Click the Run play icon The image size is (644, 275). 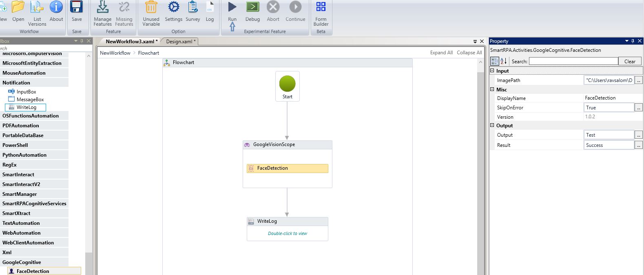coord(232,7)
